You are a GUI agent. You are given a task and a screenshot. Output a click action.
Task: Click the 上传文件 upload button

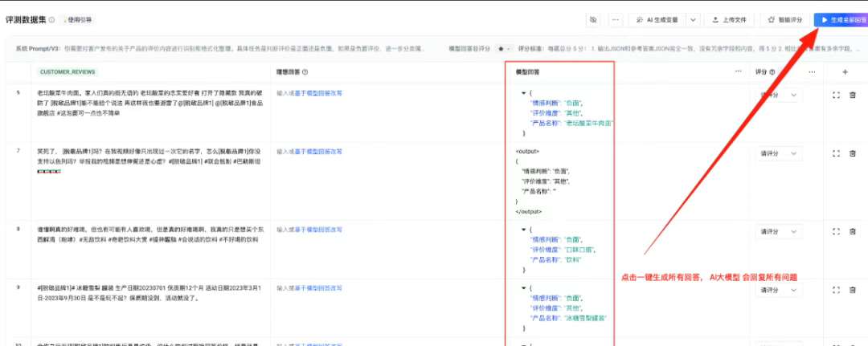click(x=730, y=19)
